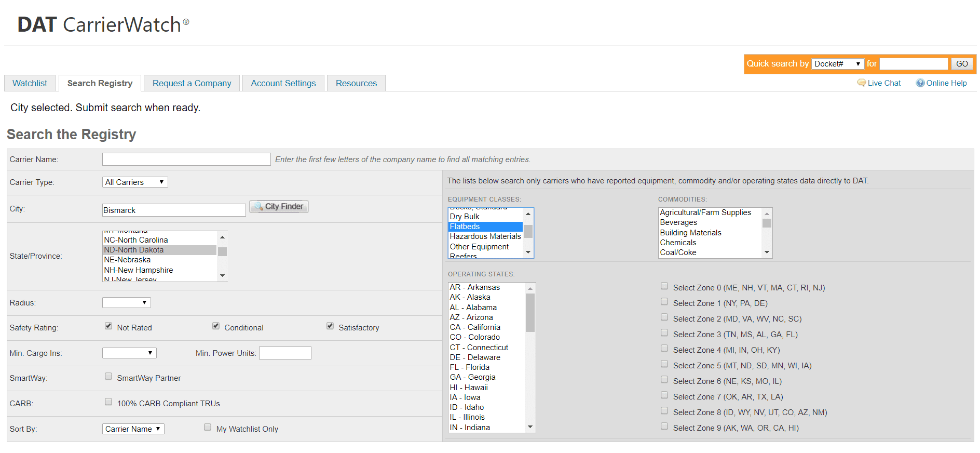Check Select Zone 8 checkbox

tap(664, 410)
